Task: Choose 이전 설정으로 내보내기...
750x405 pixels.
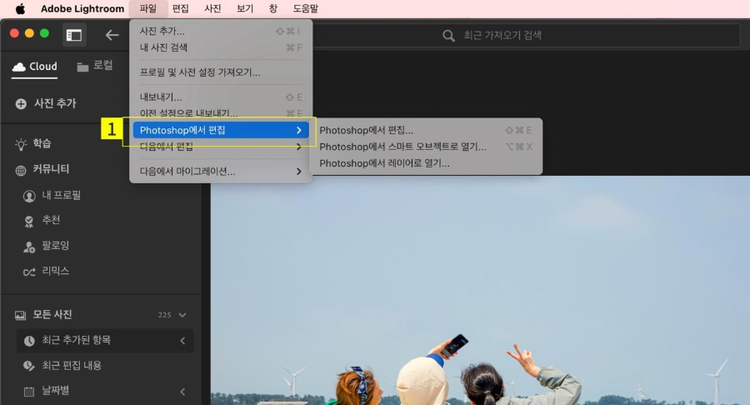Action: click(x=221, y=113)
